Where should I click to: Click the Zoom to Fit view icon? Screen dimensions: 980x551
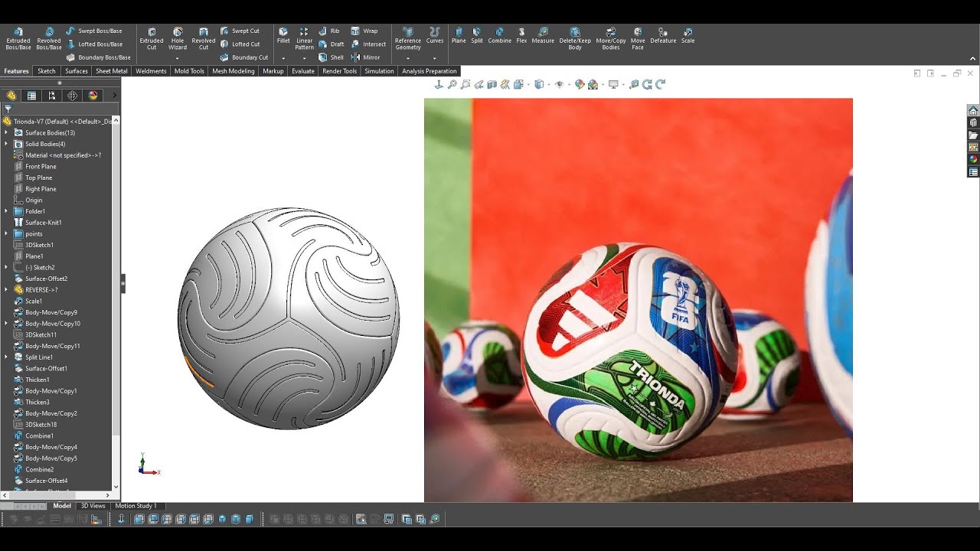point(452,84)
